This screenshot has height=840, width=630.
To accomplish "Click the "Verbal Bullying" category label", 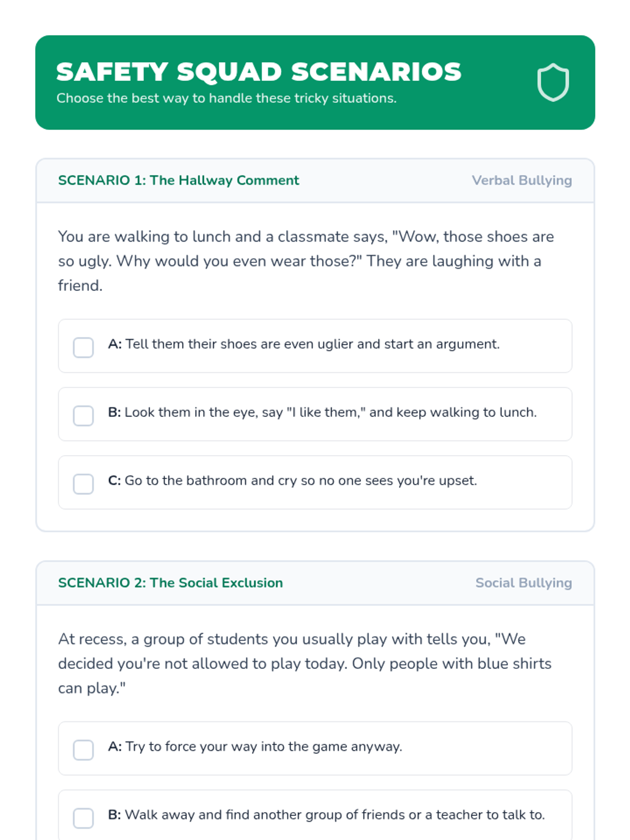I will [x=521, y=181].
